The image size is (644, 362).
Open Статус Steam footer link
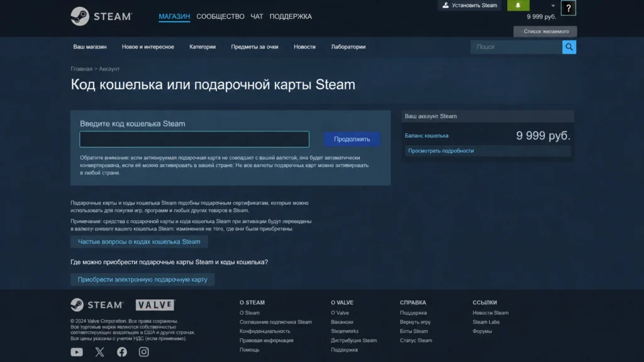click(x=416, y=340)
